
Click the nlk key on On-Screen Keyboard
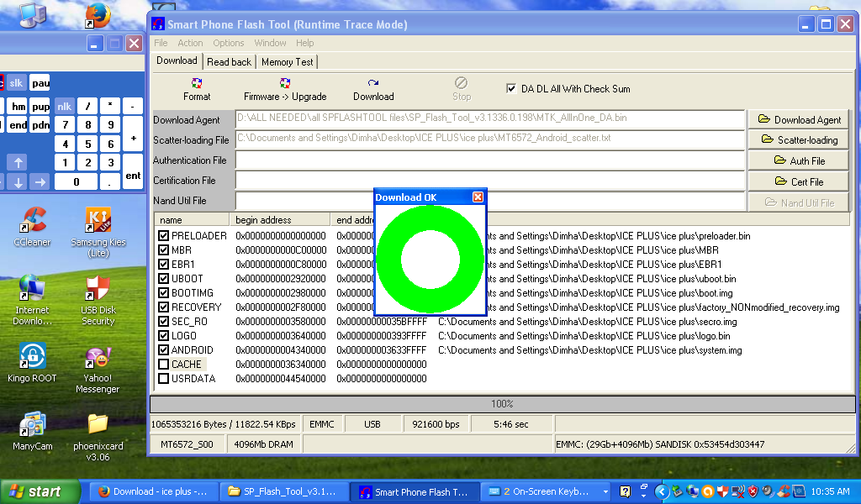(x=64, y=107)
